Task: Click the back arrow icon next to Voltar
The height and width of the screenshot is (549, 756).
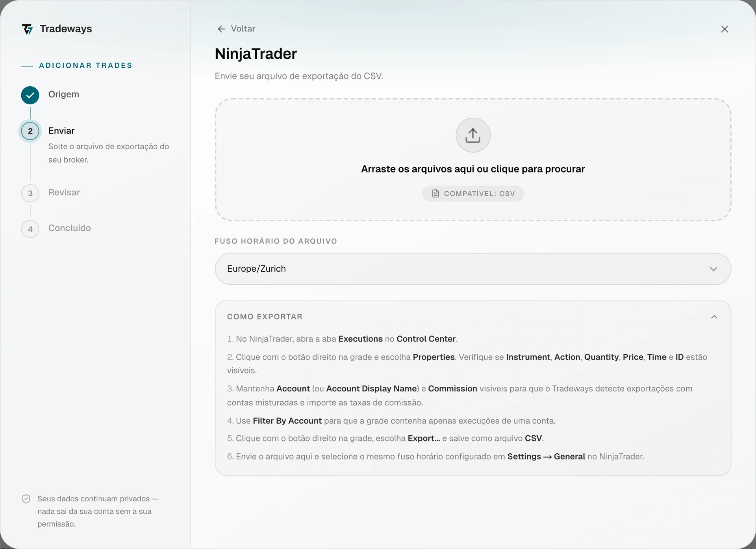Action: tap(221, 29)
